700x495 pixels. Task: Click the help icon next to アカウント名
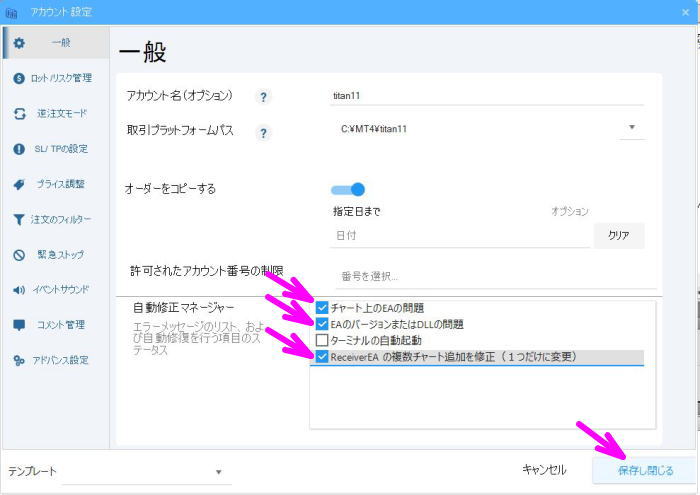click(263, 96)
